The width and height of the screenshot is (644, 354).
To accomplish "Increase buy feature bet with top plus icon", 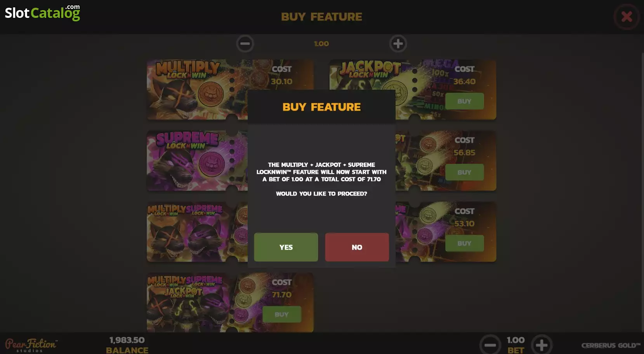I will tap(398, 43).
